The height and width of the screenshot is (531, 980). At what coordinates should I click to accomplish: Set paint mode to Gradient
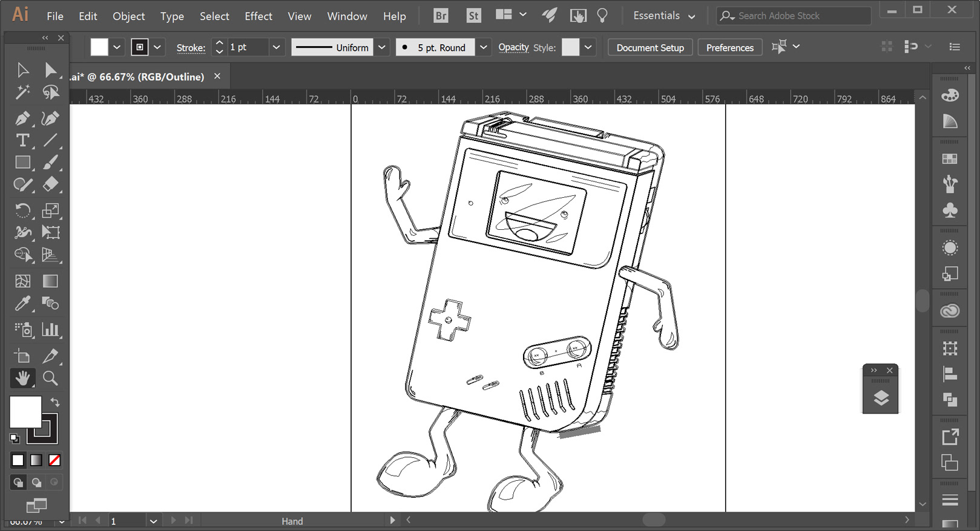pyautogui.click(x=36, y=460)
